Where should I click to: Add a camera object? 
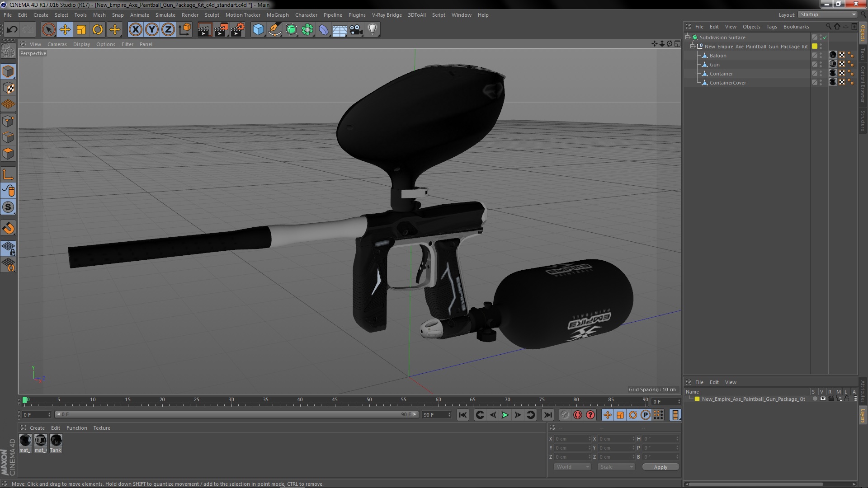point(356,30)
